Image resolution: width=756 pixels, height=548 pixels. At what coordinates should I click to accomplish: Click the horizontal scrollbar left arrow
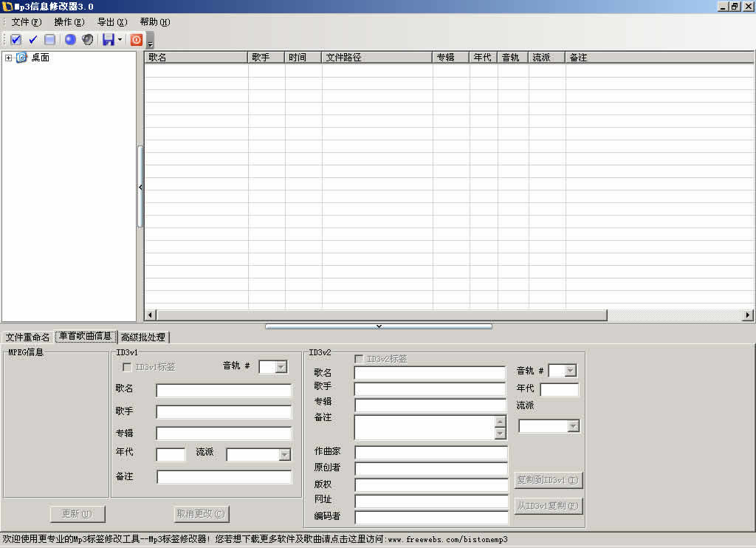pyautogui.click(x=151, y=315)
